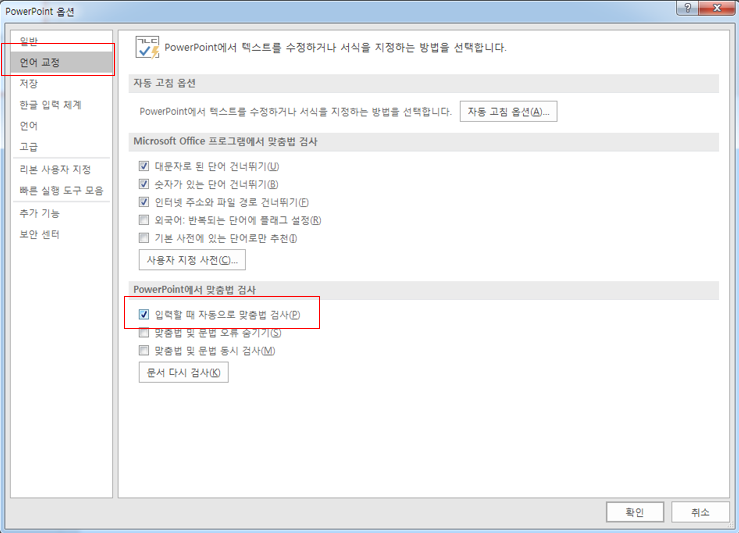This screenshot has width=739, height=533.
Task: Enable 기본 사전에 있는 단어로만 추천
Action: (x=144, y=238)
